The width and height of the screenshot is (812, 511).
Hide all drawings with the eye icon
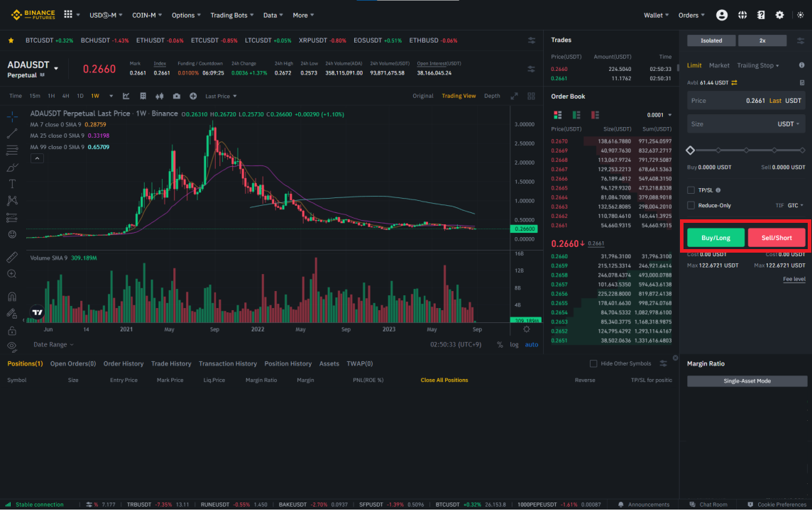pyautogui.click(x=12, y=346)
